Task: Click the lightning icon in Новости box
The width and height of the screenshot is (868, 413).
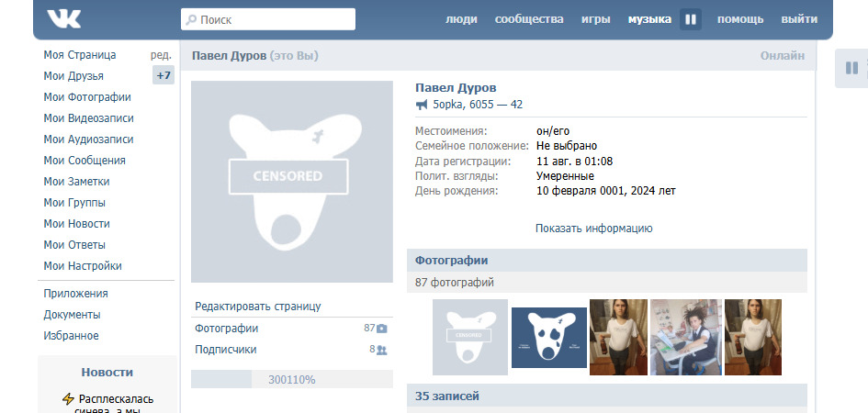Action: (68, 399)
